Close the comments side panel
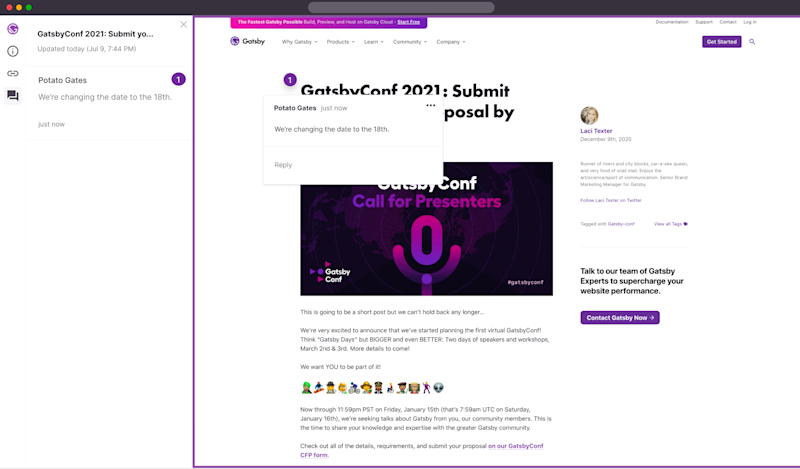This screenshot has height=469, width=800. 184,24
